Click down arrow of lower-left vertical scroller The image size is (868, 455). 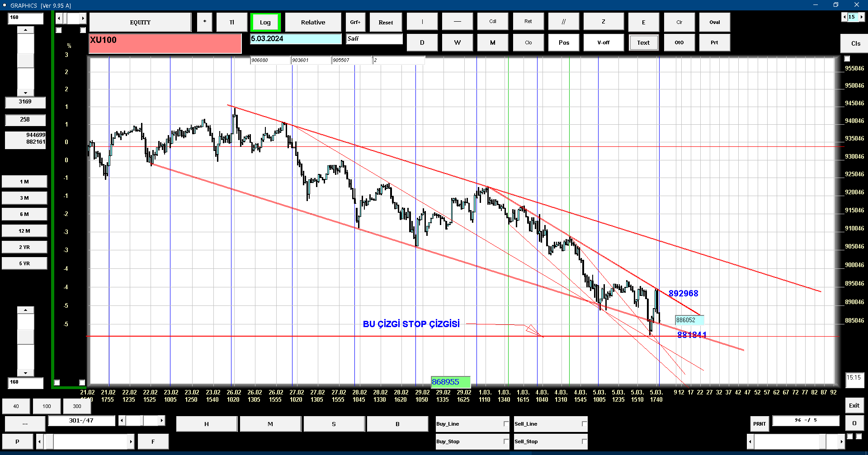point(25,373)
